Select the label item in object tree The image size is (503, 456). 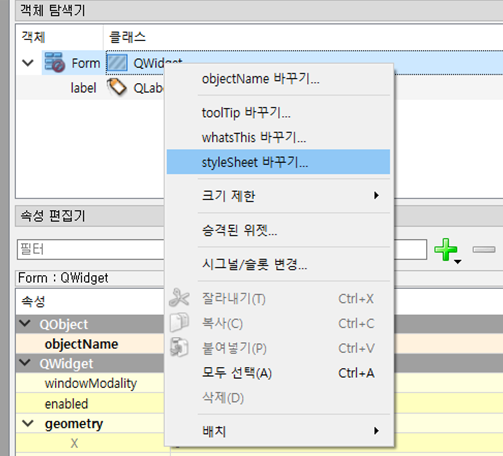[x=83, y=88]
